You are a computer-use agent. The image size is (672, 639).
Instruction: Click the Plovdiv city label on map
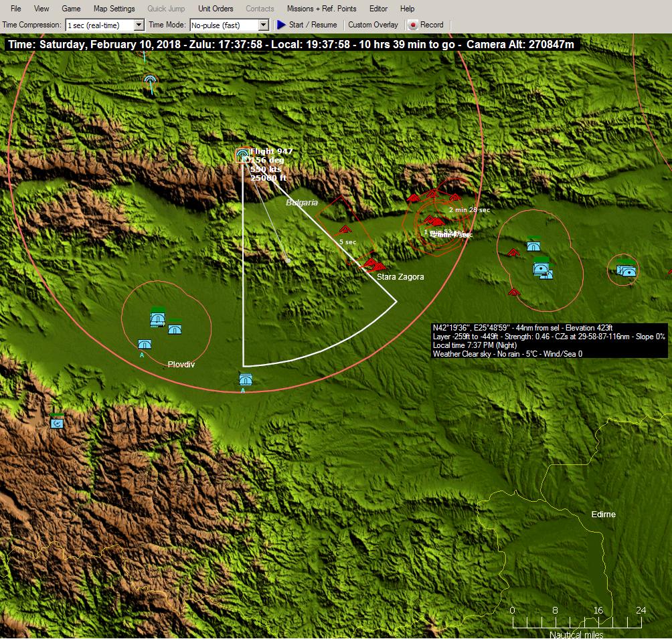pyautogui.click(x=181, y=365)
